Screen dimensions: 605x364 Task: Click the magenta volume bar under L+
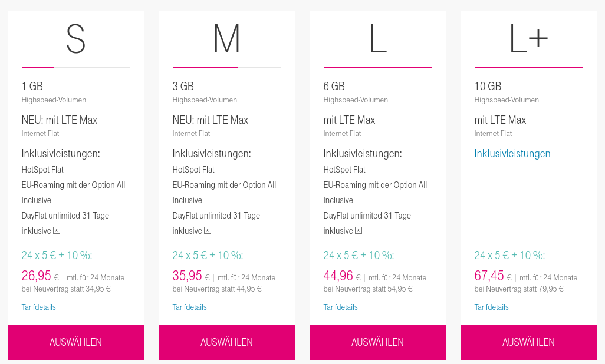(529, 67)
